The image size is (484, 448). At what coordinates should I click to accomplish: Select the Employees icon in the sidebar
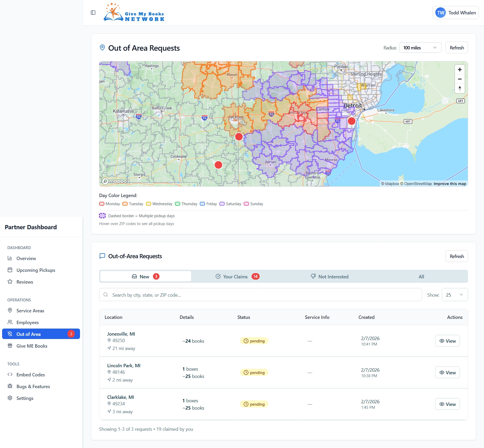tap(10, 322)
